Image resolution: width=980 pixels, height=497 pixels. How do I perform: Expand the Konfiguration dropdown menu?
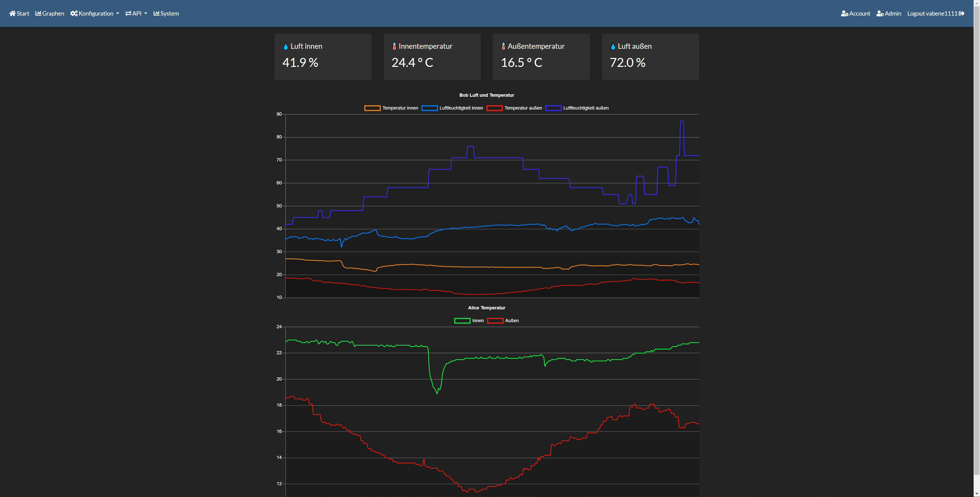[96, 13]
